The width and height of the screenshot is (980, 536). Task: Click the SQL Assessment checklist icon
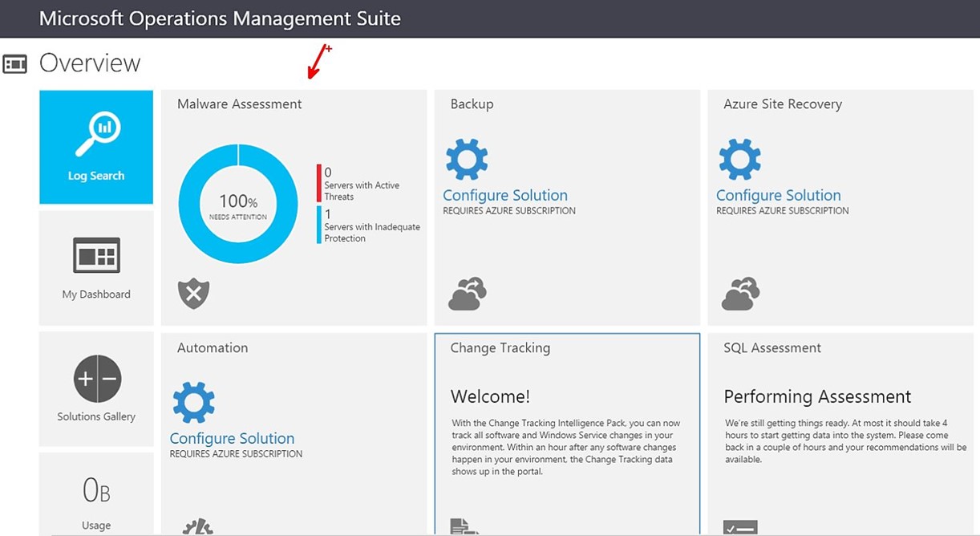(x=739, y=527)
